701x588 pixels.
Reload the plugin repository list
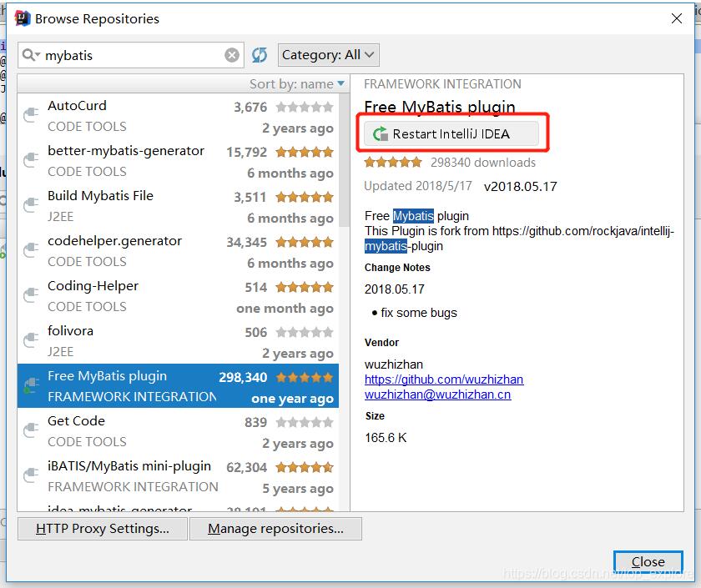260,55
